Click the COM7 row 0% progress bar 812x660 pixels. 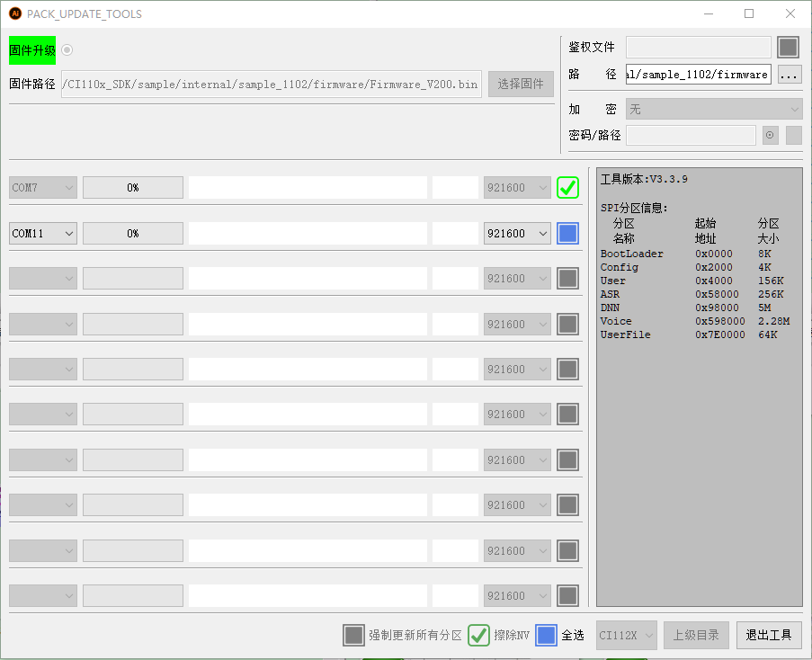132,187
